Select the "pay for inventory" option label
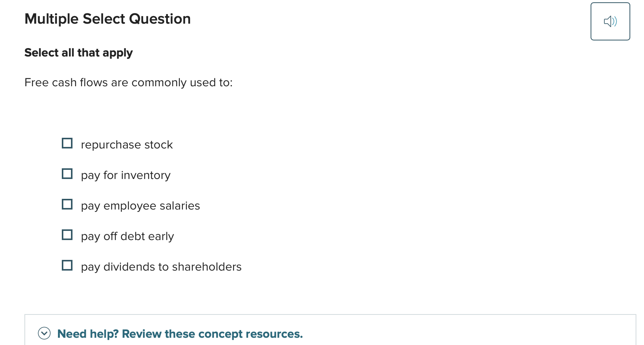The image size is (644, 345). 126,175
